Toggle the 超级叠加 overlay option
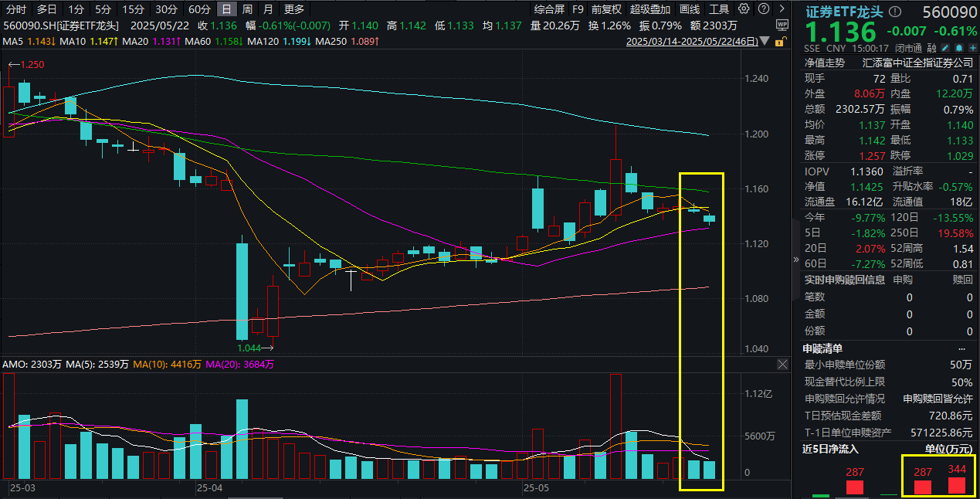 650,9
